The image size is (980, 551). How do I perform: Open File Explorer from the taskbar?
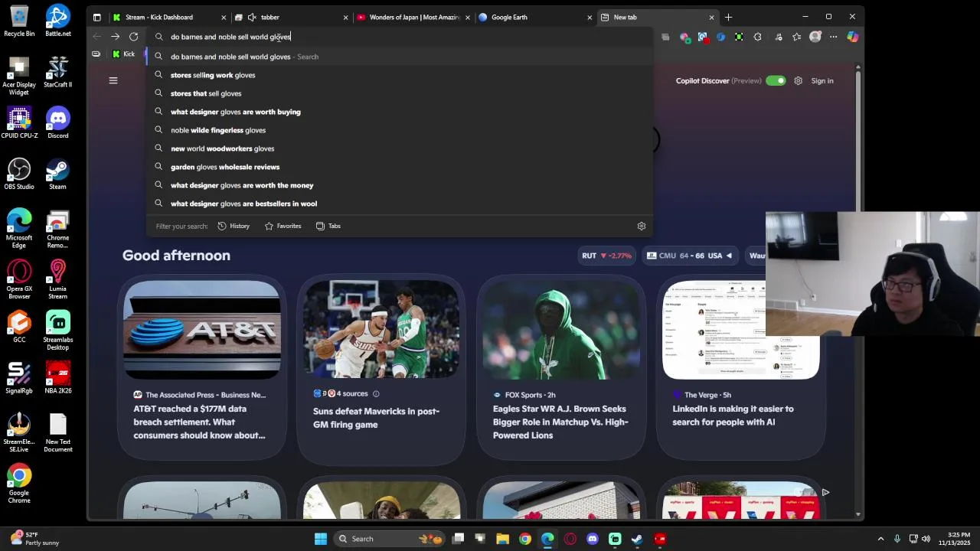click(x=502, y=539)
